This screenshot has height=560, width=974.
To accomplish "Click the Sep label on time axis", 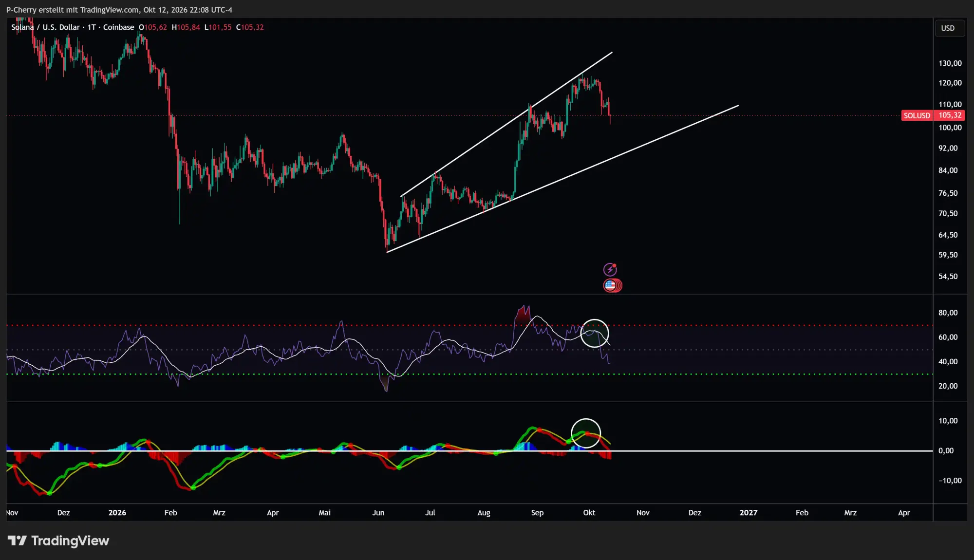I will pyautogui.click(x=537, y=513).
